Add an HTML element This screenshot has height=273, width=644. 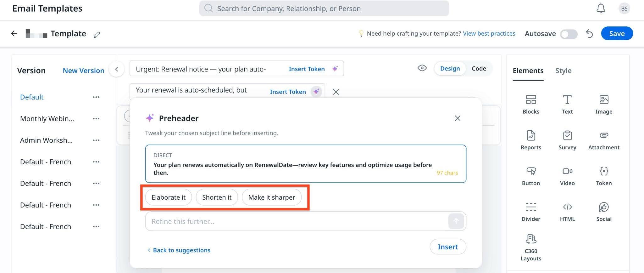coord(567,212)
